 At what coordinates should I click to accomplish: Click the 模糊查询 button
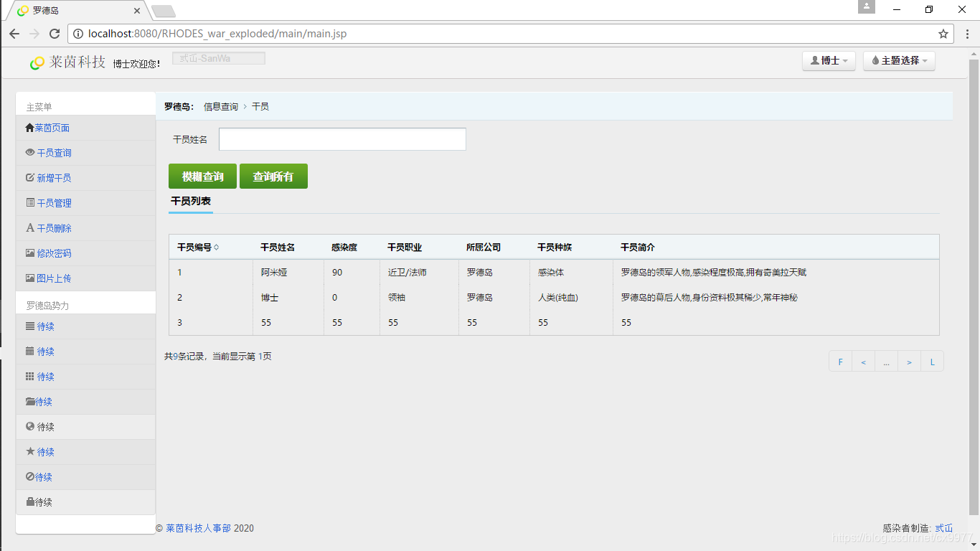point(203,176)
